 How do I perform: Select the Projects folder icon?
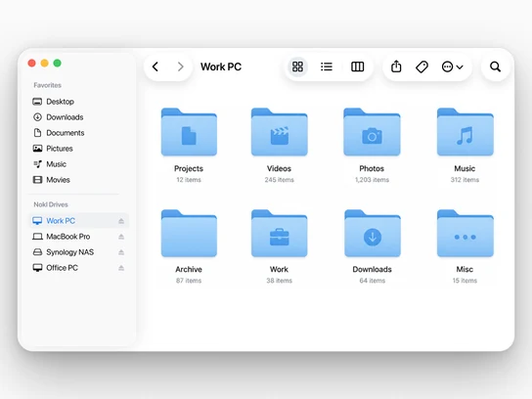click(189, 132)
